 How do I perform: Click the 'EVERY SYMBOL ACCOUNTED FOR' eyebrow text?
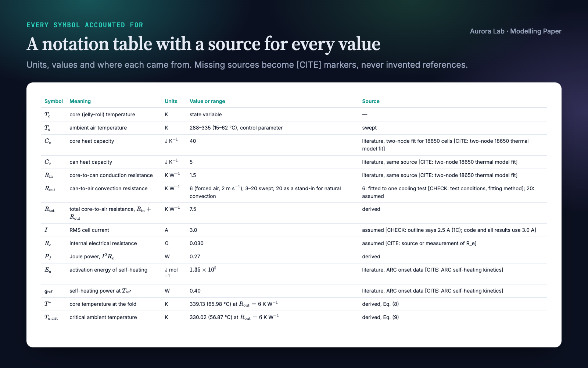tap(85, 25)
